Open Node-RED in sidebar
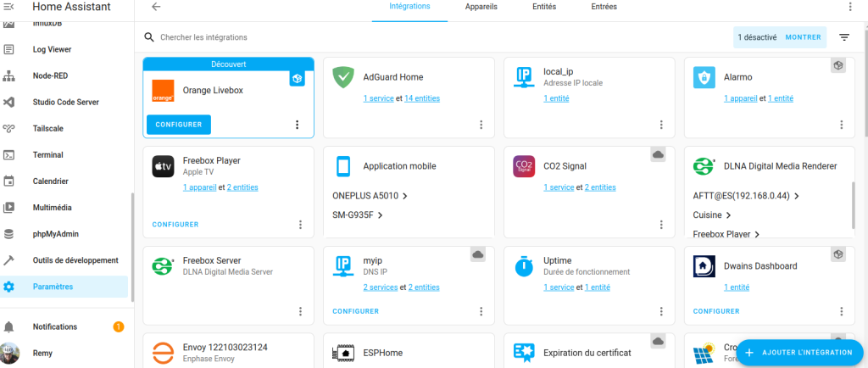The width and height of the screenshot is (868, 368). pos(64,75)
